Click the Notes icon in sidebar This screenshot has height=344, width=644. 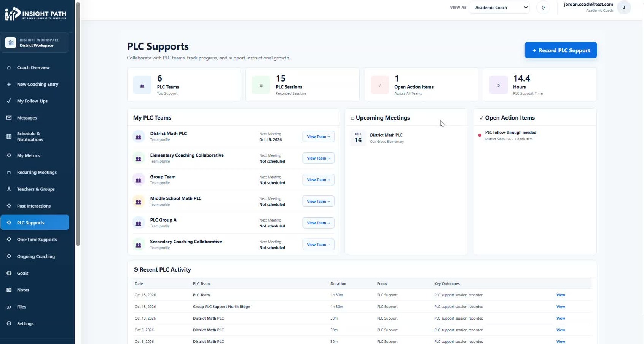click(x=9, y=290)
